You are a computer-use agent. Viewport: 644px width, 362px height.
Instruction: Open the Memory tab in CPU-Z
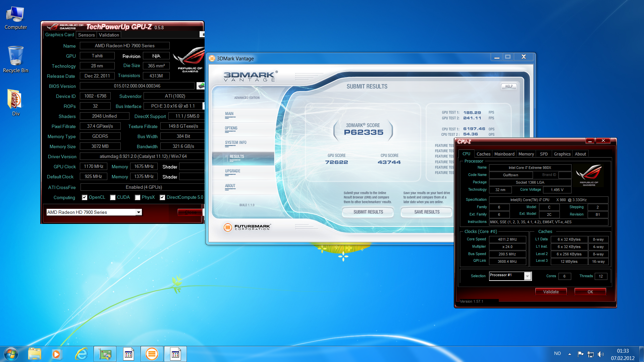tap(526, 154)
